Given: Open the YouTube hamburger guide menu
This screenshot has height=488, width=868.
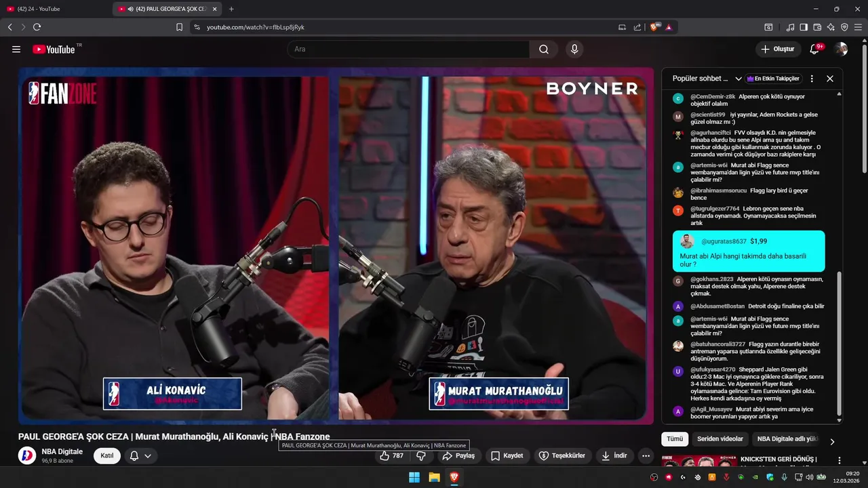Looking at the screenshot, I should [16, 49].
